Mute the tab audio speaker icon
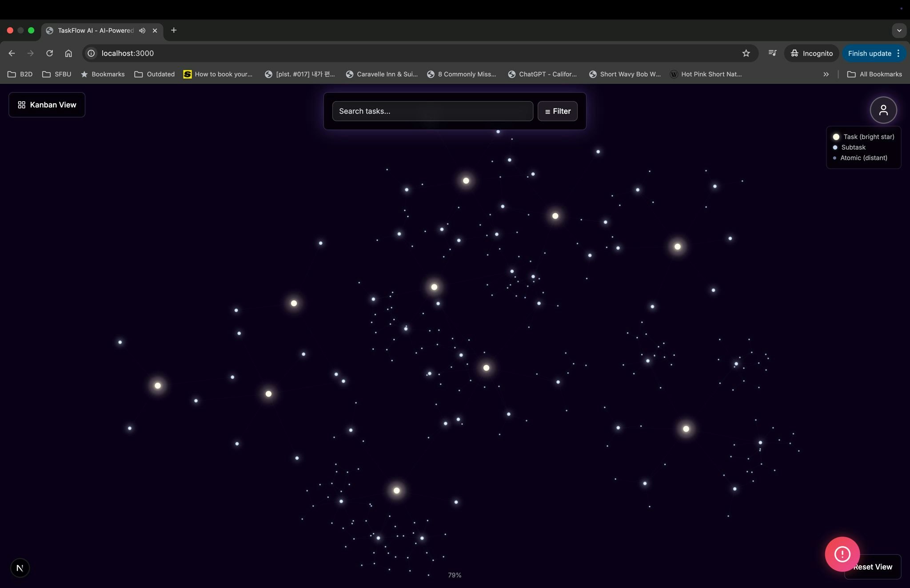Screen dimensions: 910x588 142,30
